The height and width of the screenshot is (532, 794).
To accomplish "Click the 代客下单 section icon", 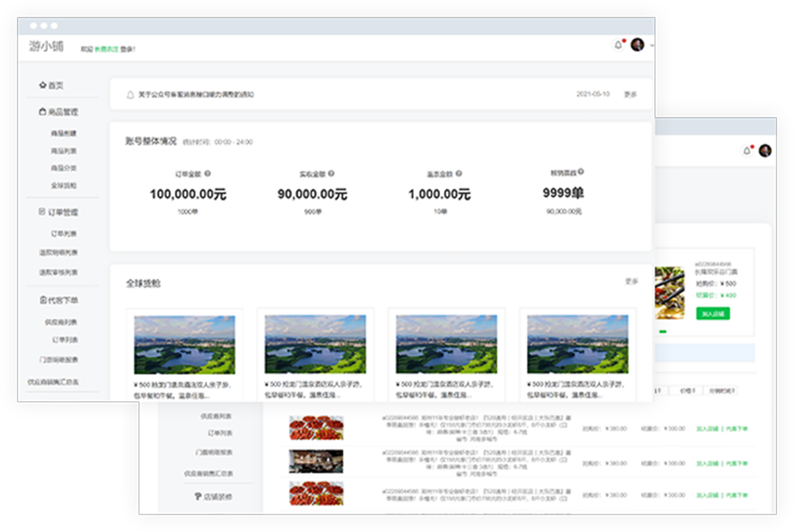I will [43, 300].
